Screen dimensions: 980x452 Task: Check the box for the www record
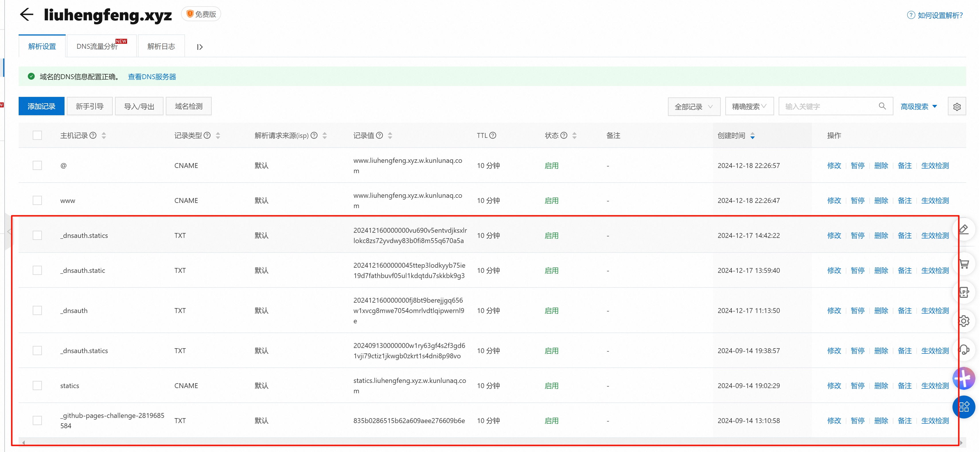pos(37,200)
